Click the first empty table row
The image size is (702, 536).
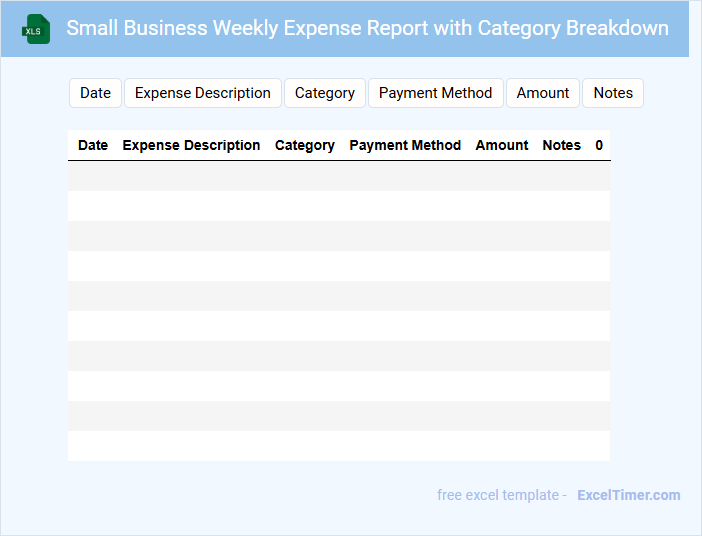(339, 176)
